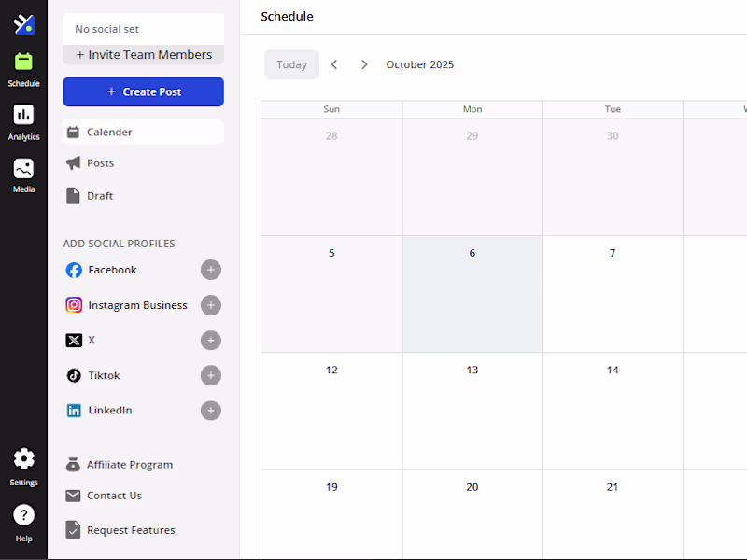
Task: Click the Create Post button
Action: pyautogui.click(x=142, y=91)
